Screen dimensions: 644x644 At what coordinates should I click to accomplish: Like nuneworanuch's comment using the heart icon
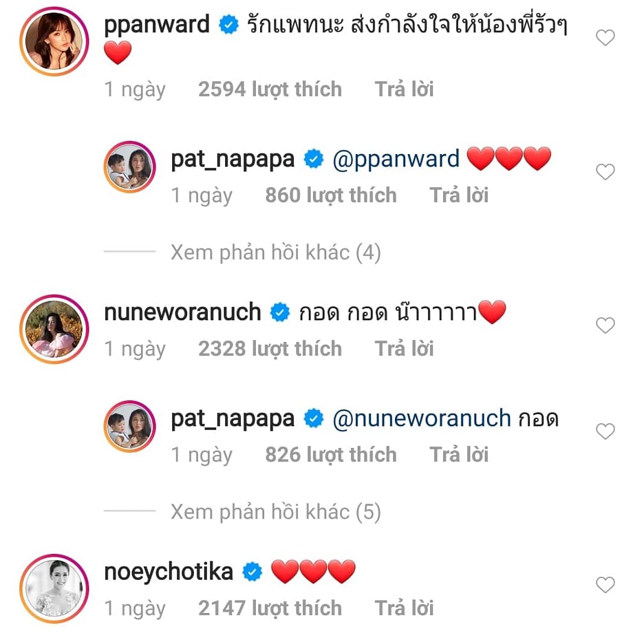tap(605, 325)
